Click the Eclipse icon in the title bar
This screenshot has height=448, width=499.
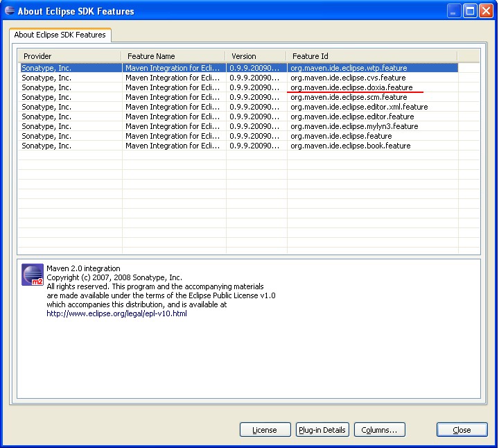pos(10,10)
